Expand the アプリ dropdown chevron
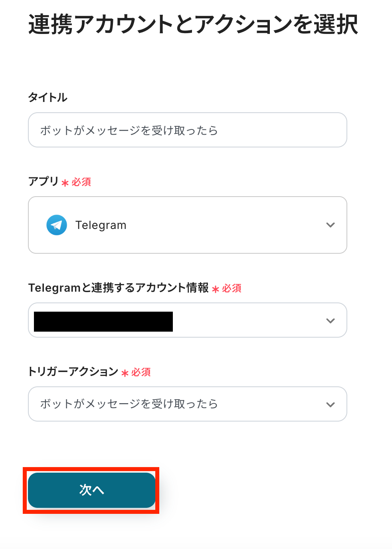Screen dimensions: 392x549 click(x=330, y=225)
